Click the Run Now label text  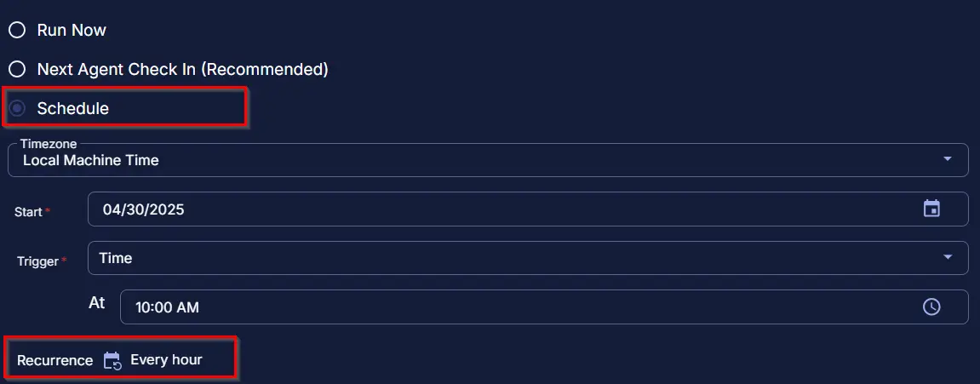(x=72, y=30)
